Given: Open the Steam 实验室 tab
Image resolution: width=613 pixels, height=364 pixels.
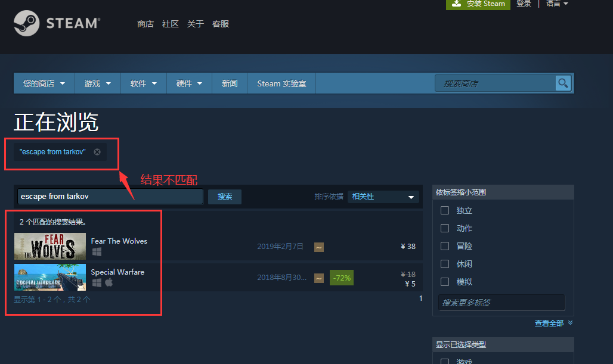Looking at the screenshot, I should tap(281, 83).
